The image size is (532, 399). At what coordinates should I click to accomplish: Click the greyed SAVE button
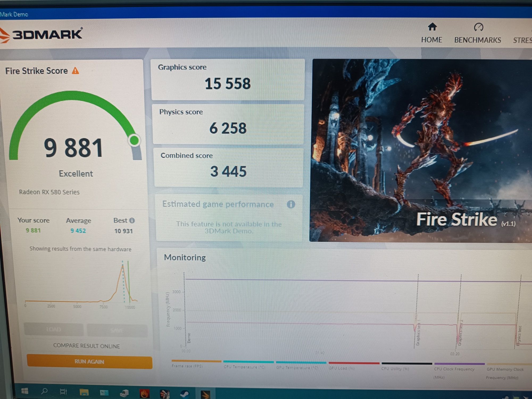click(x=117, y=330)
